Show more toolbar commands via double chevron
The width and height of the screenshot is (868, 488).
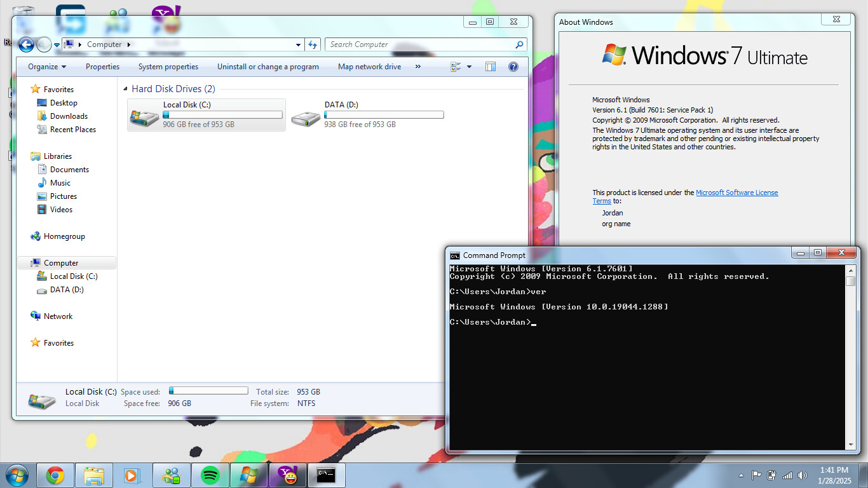point(417,67)
